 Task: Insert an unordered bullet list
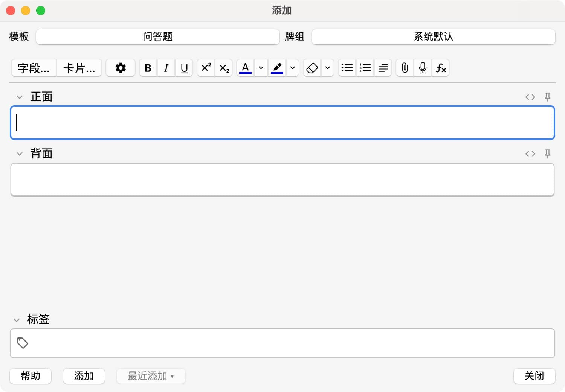coord(347,68)
